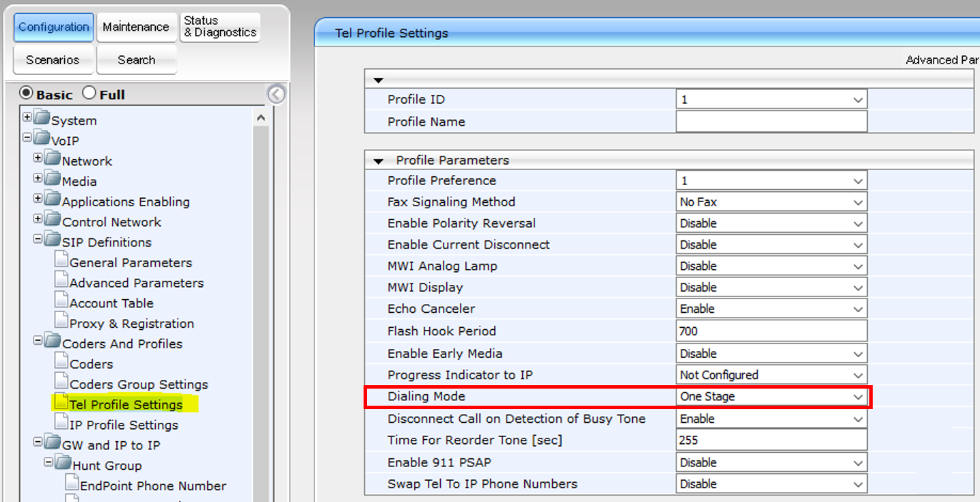
Task: Click the Scenarios button
Action: 53,60
